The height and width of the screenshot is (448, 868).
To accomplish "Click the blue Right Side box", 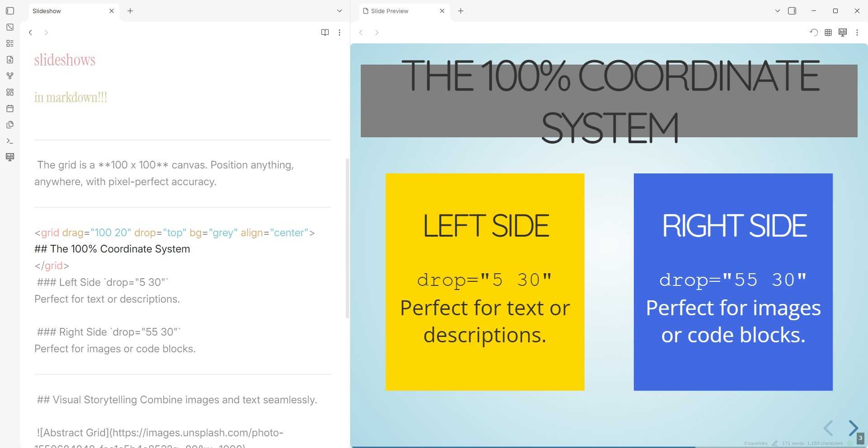I will [733, 282].
